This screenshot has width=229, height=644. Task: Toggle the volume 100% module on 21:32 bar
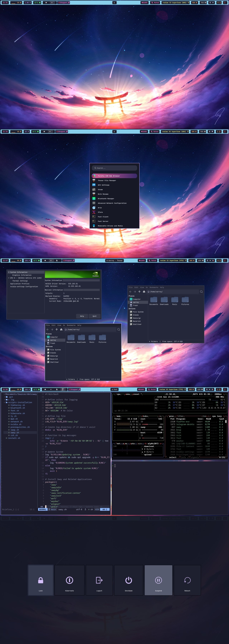pos(144,131)
